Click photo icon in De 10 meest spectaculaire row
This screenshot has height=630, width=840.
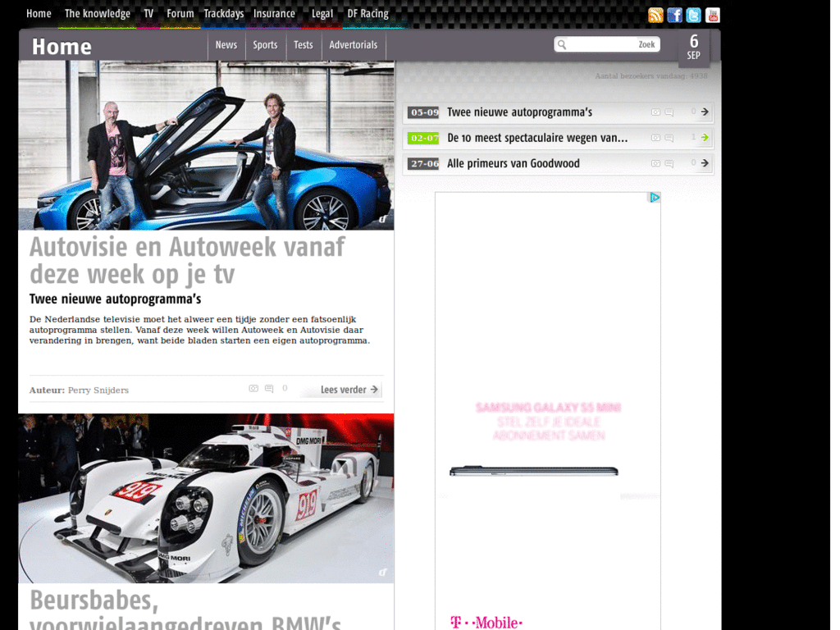[655, 138]
